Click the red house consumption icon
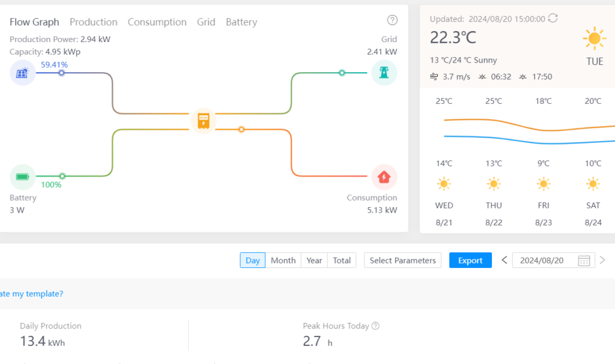615x364 pixels. coord(384,177)
